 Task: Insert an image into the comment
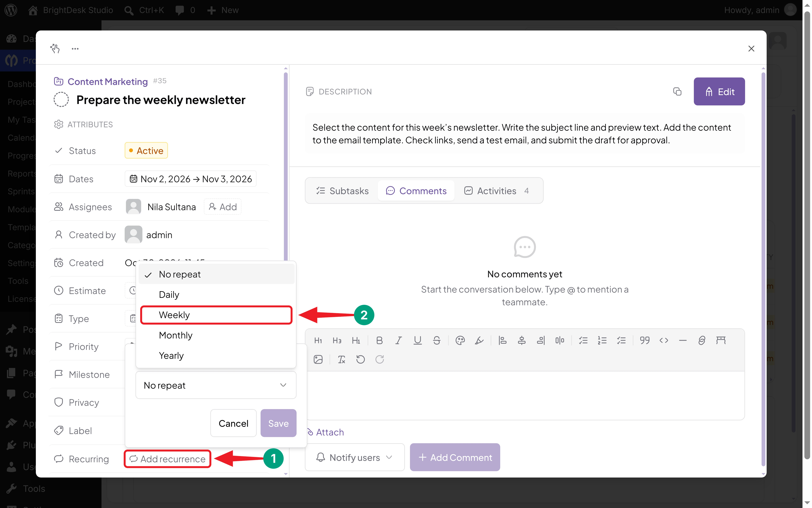pyautogui.click(x=318, y=360)
